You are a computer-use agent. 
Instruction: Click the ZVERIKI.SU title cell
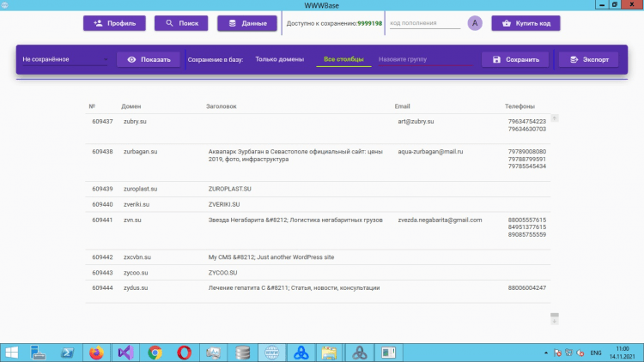click(224, 204)
